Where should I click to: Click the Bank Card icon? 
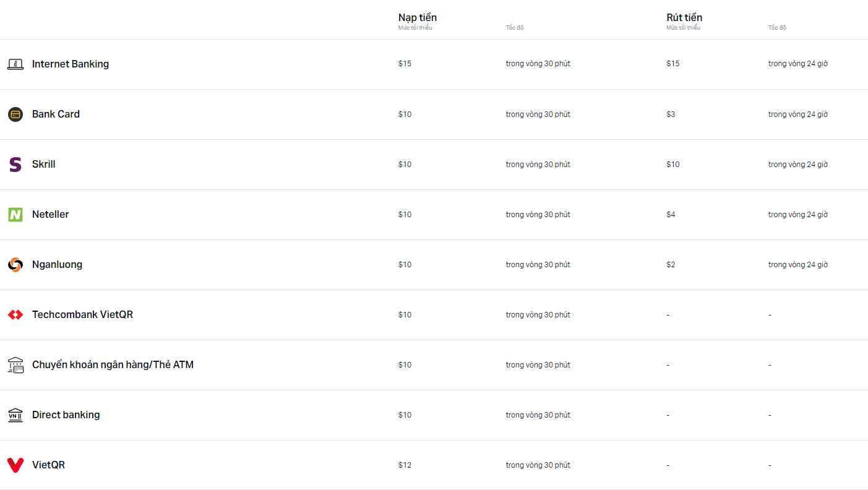[15, 114]
